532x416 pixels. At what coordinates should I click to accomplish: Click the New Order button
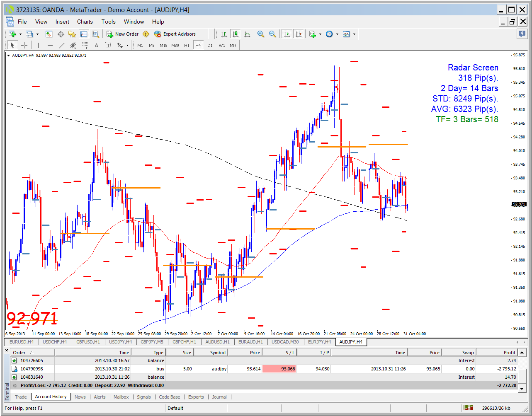pos(122,34)
